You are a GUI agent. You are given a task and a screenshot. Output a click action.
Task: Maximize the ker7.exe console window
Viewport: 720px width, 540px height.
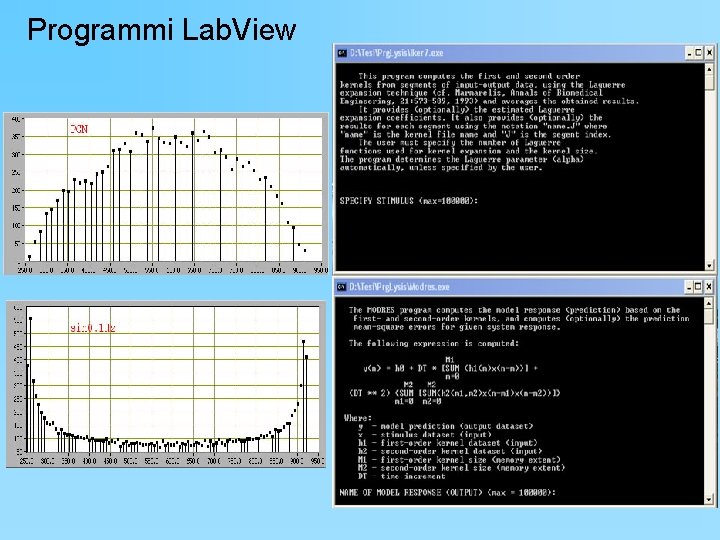tap(698, 53)
